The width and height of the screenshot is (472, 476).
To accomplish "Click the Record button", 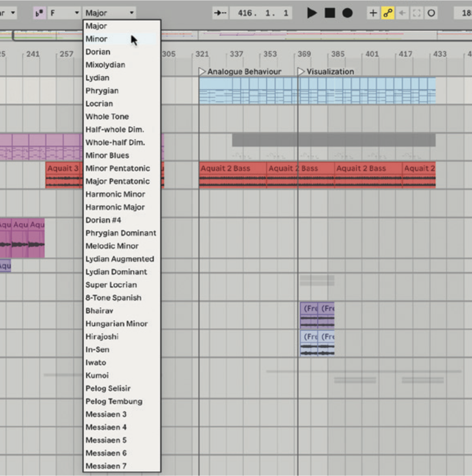I will tap(347, 13).
